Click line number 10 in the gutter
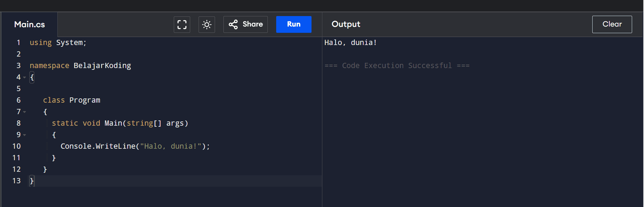Screen dimensions: 644x207 [16, 146]
